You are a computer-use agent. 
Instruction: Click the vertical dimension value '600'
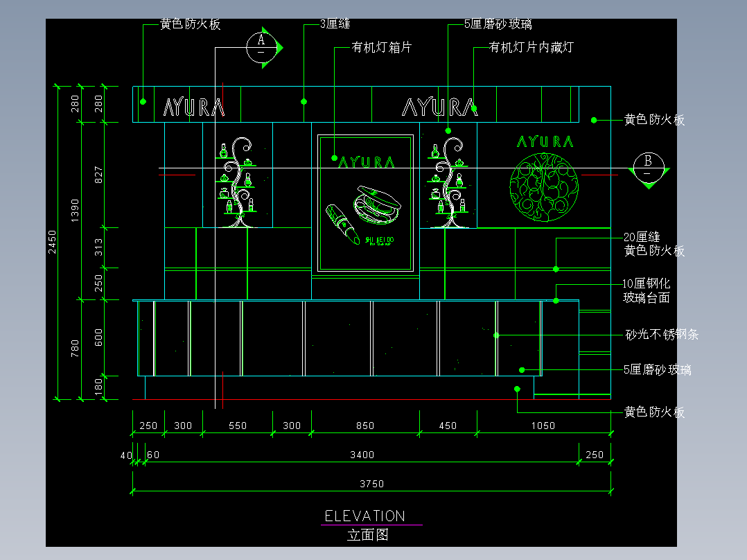click(98, 338)
